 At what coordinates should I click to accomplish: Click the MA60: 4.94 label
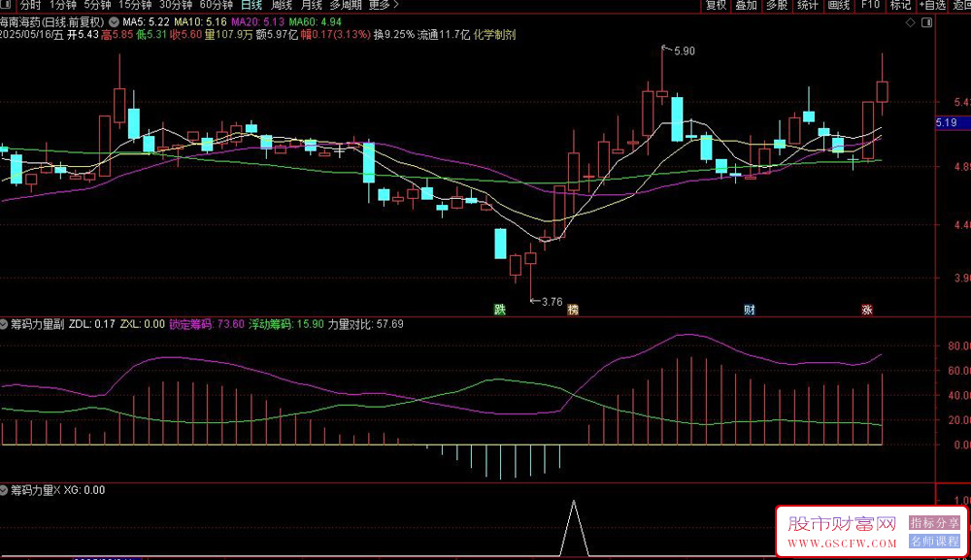(x=316, y=21)
